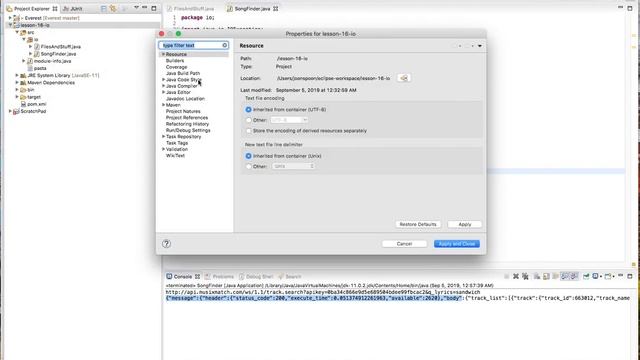
Task: Select Javadoc Location in properties tree
Action: coord(185,98)
